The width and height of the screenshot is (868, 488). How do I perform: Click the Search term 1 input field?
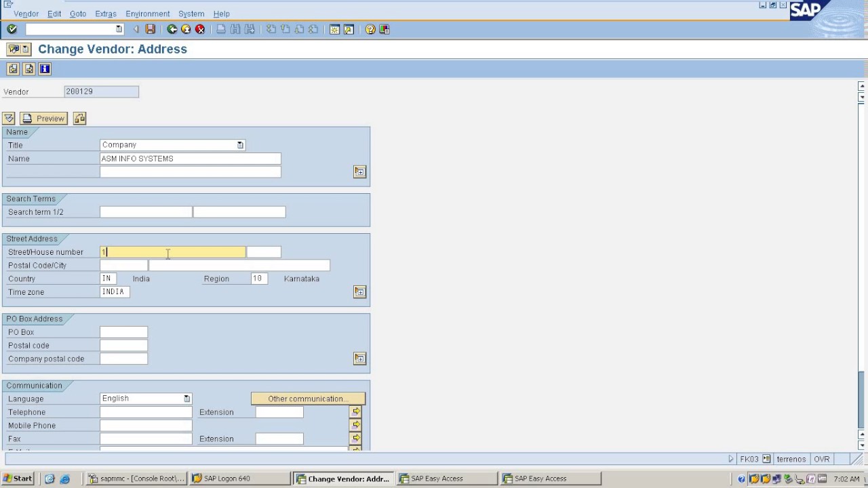(146, 212)
